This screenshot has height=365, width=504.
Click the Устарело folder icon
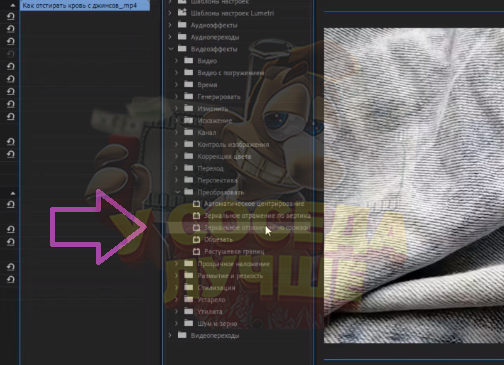point(189,299)
